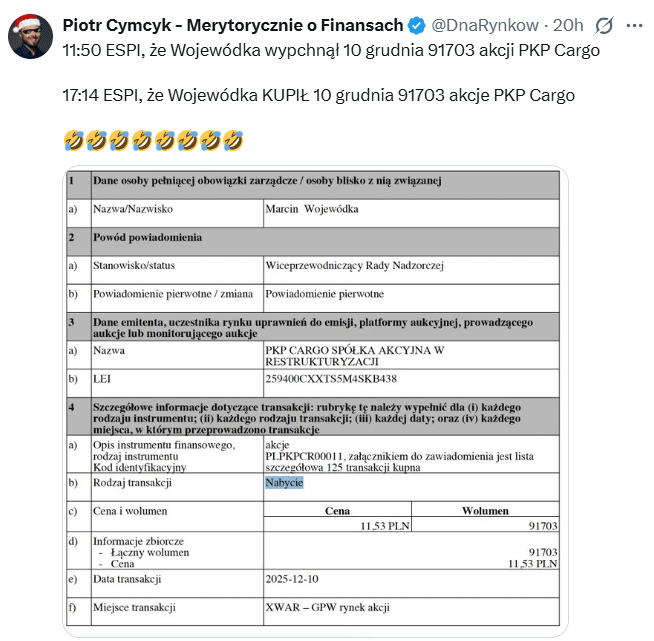Click the Wolumen column header
Viewport: 654px width, 641px height.
pyautogui.click(x=485, y=510)
